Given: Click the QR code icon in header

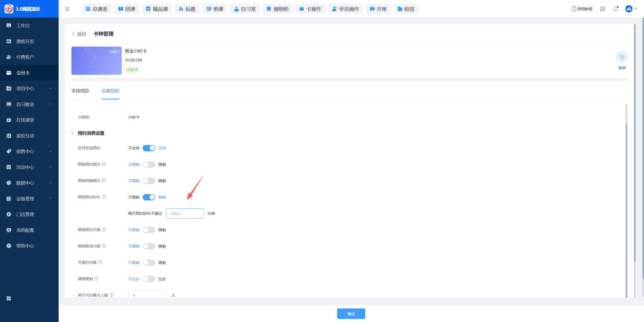Looking at the screenshot, I should pos(602,9).
